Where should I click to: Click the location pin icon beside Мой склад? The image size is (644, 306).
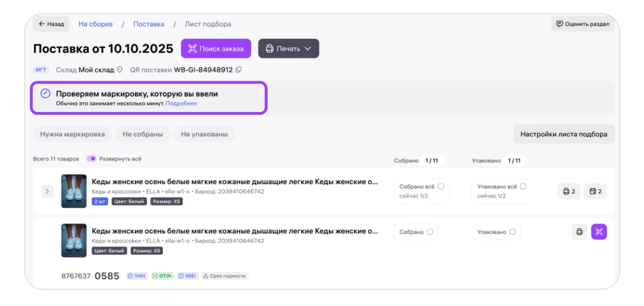[x=119, y=70]
